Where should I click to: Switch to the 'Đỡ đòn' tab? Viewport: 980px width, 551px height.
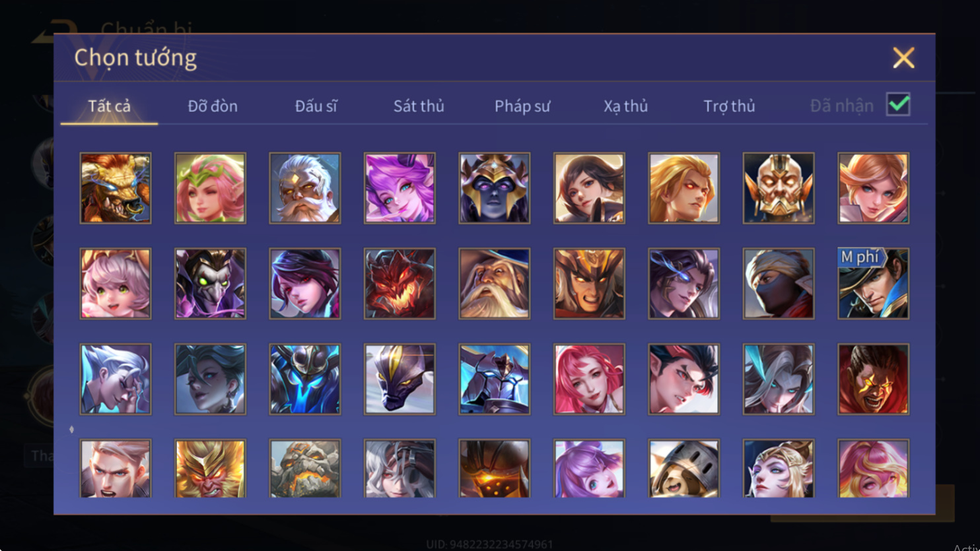(x=213, y=106)
